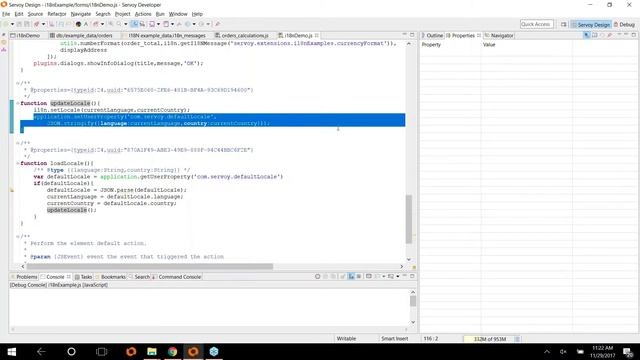Image resolution: width=640 pixels, height=360 pixels.
Task: Open the Navigate menu
Action: (81, 14)
